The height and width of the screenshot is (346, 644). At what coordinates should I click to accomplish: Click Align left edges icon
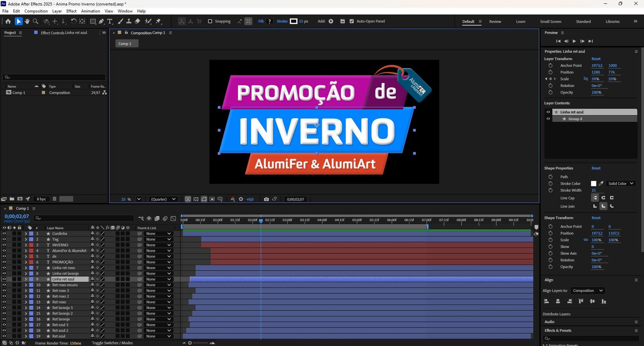pos(547,301)
